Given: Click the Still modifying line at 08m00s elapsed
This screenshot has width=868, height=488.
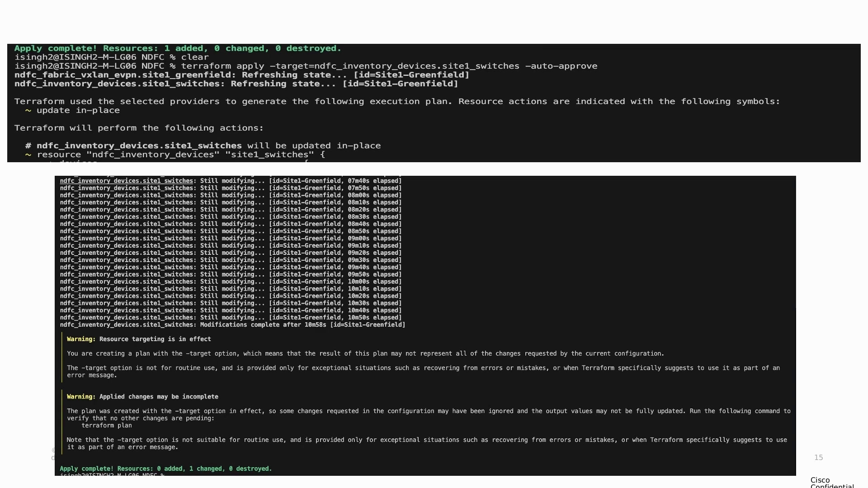Looking at the screenshot, I should click(231, 196).
